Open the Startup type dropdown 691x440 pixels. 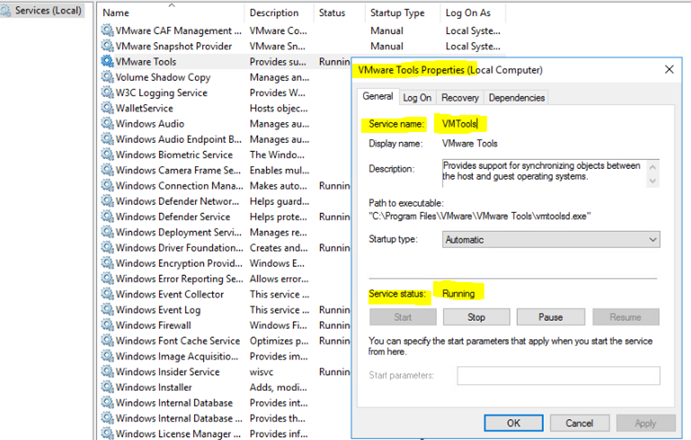click(x=551, y=240)
